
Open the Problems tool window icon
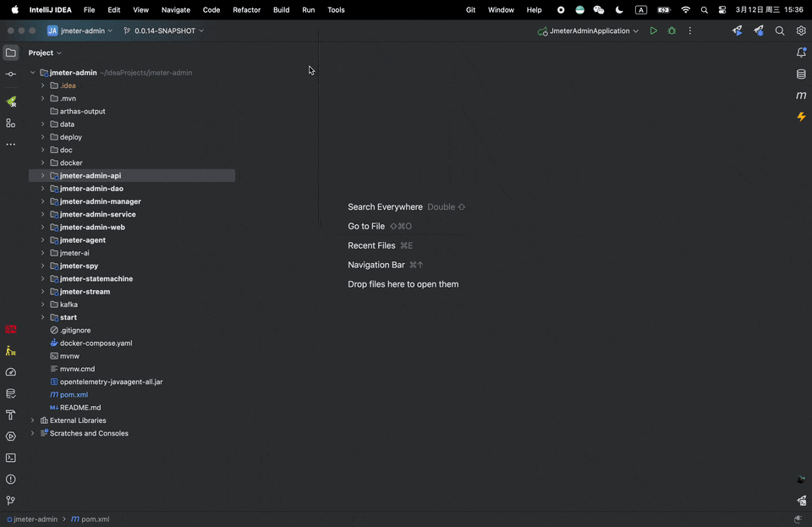(x=10, y=480)
